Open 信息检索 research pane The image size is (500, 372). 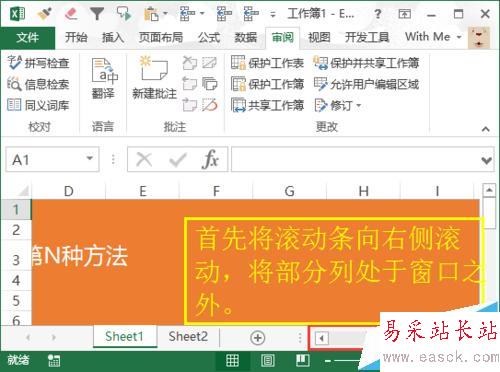38,84
